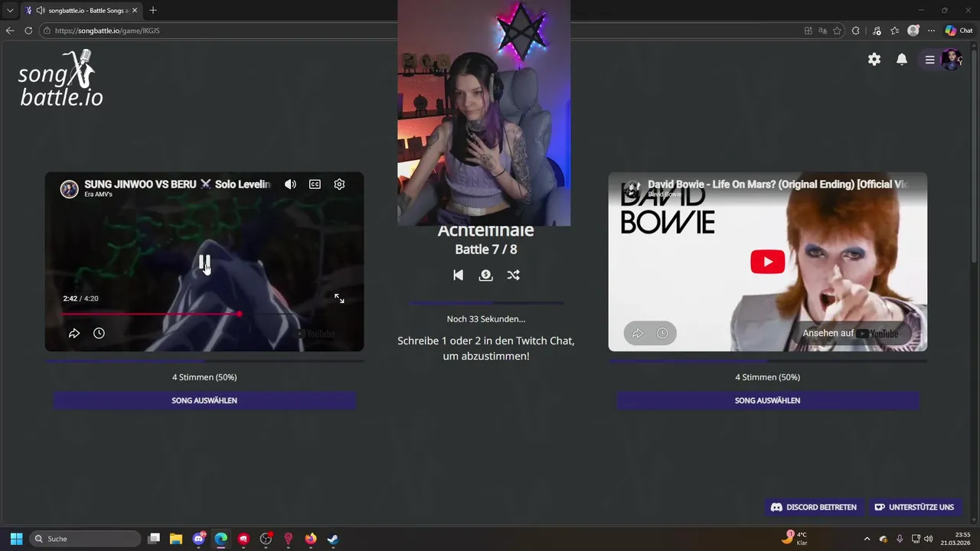Pause the Sung Jinwoo vs Beru video
The image size is (980, 551).
(x=204, y=262)
